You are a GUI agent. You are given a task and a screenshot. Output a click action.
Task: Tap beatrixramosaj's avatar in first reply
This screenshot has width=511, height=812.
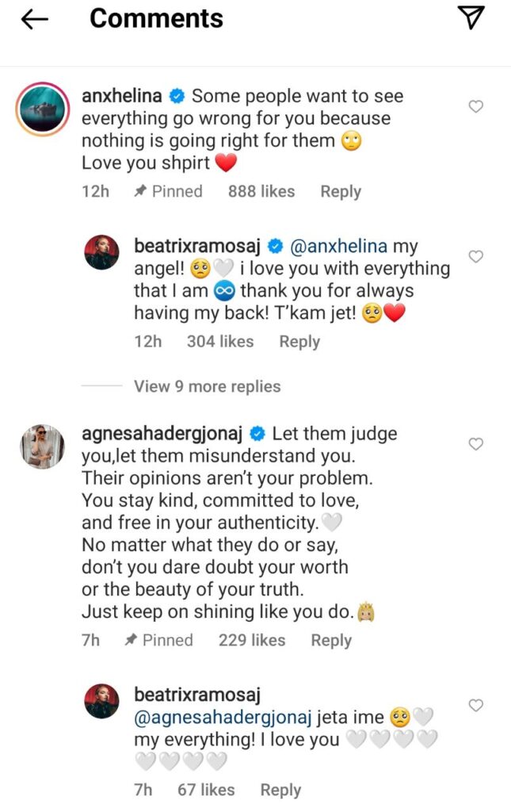coord(101,253)
